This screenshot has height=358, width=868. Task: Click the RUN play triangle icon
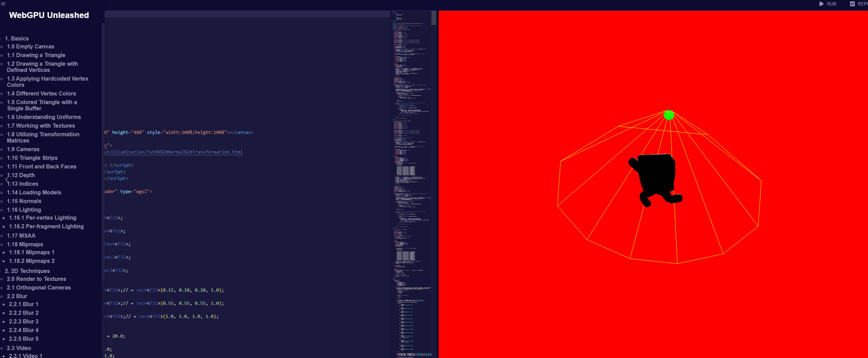pos(821,4)
